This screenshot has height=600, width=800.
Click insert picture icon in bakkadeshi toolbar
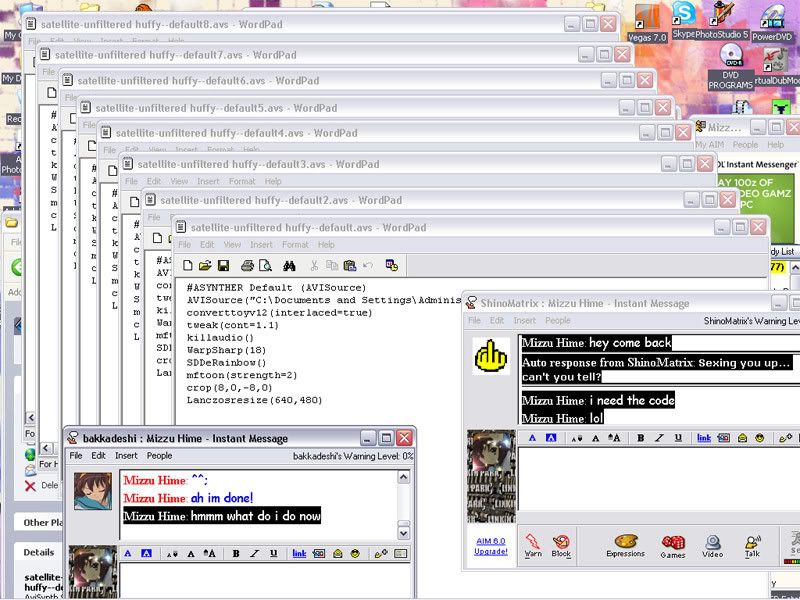319,554
